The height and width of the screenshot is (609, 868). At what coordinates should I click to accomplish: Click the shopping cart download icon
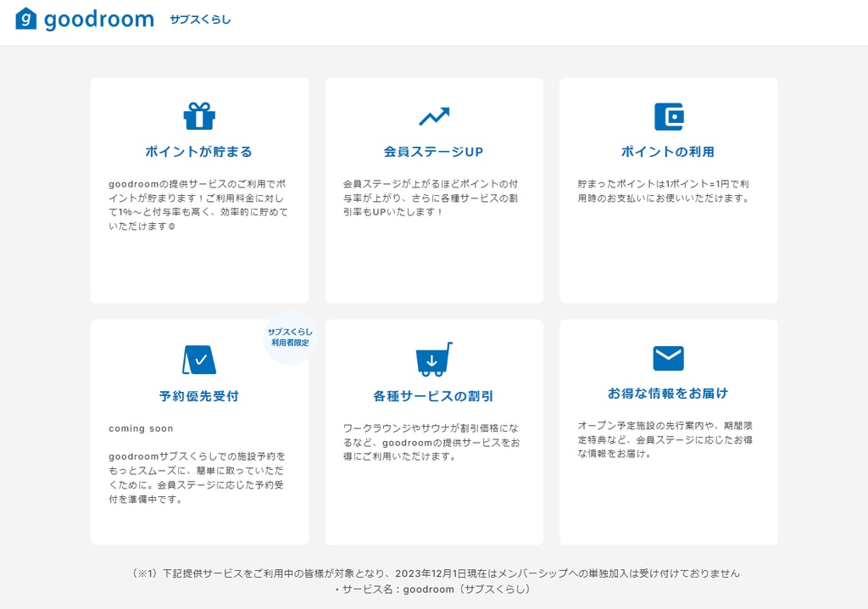(434, 360)
